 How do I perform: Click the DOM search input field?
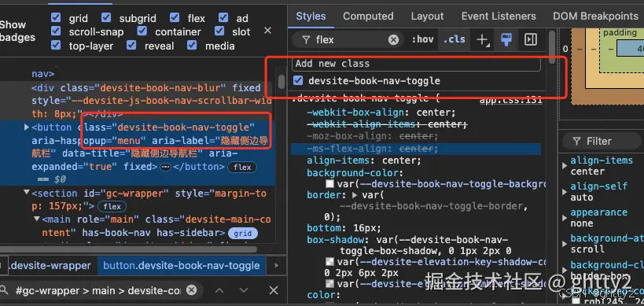(x=98, y=290)
